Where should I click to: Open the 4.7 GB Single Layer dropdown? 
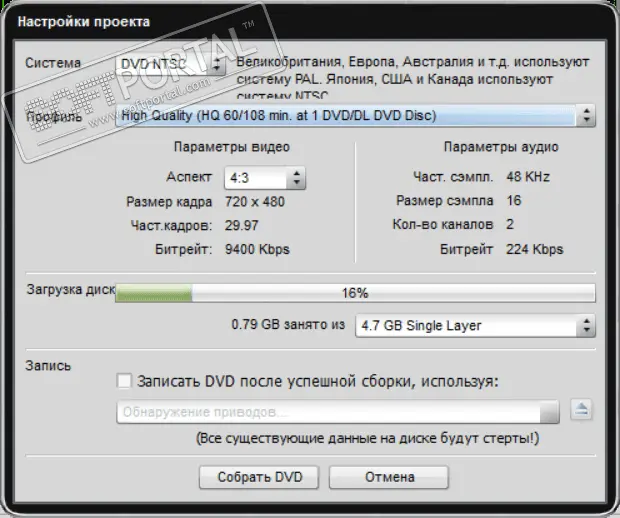(475, 326)
